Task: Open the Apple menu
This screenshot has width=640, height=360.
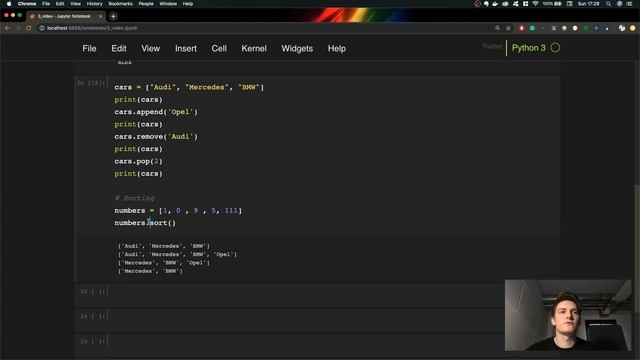Action: point(9,4)
